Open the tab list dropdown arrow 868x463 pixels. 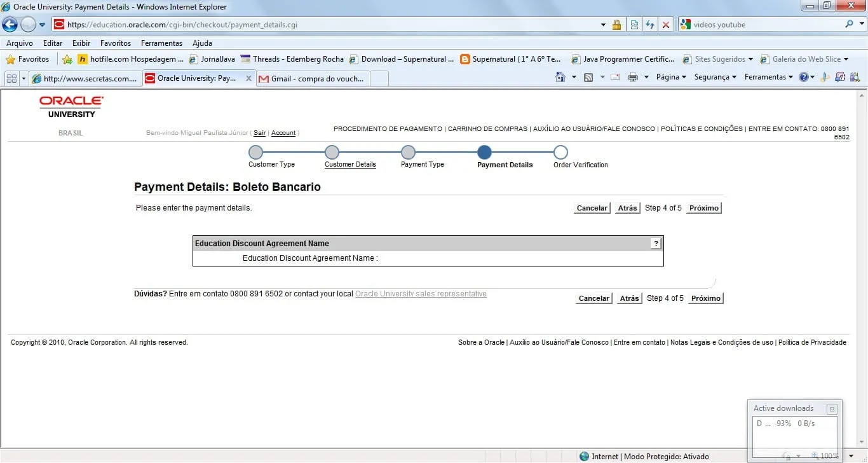click(24, 78)
